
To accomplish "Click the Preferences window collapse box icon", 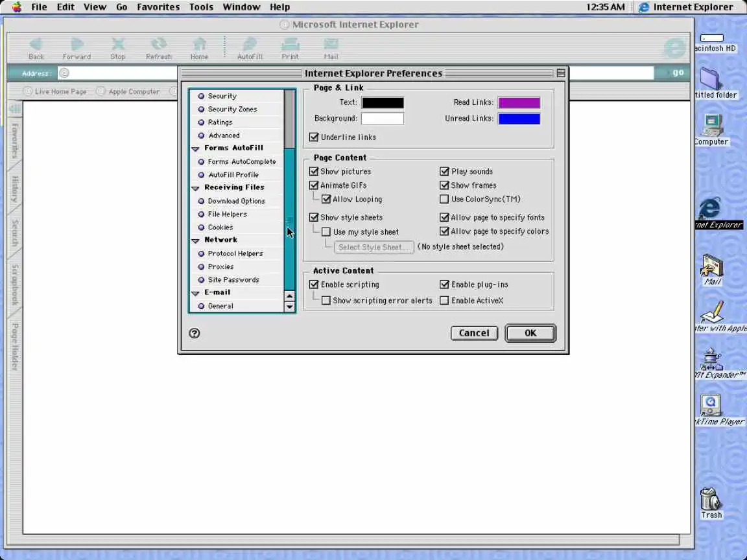I will pos(561,73).
